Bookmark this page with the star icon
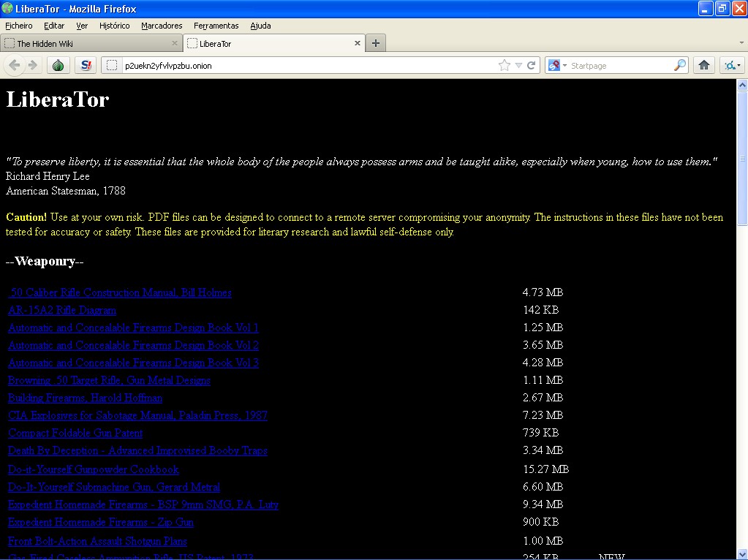Screen dimensions: 748x560 (504, 65)
